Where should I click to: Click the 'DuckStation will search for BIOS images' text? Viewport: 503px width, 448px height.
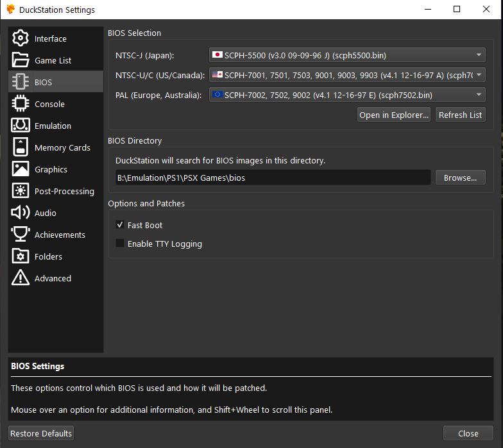tap(221, 160)
